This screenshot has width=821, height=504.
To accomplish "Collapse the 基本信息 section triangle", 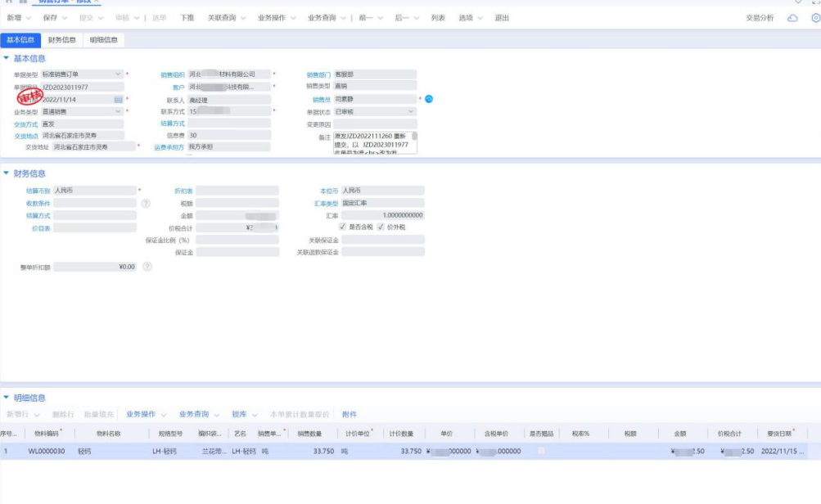I will [x=7, y=58].
